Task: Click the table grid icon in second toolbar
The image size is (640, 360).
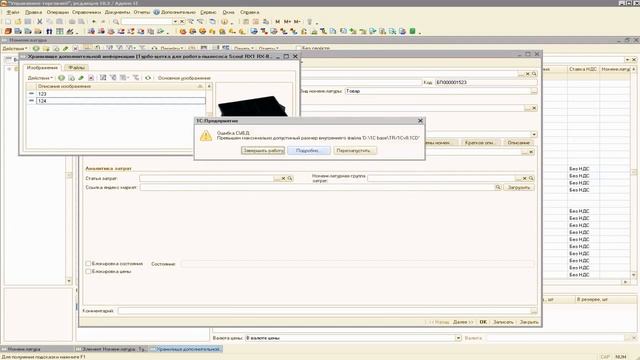Action: click(x=60, y=31)
